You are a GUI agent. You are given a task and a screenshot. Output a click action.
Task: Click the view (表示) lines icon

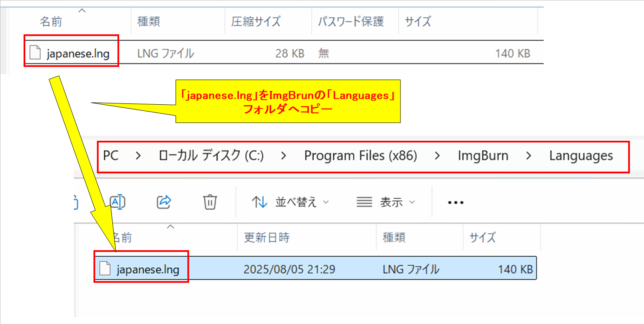[x=364, y=202]
